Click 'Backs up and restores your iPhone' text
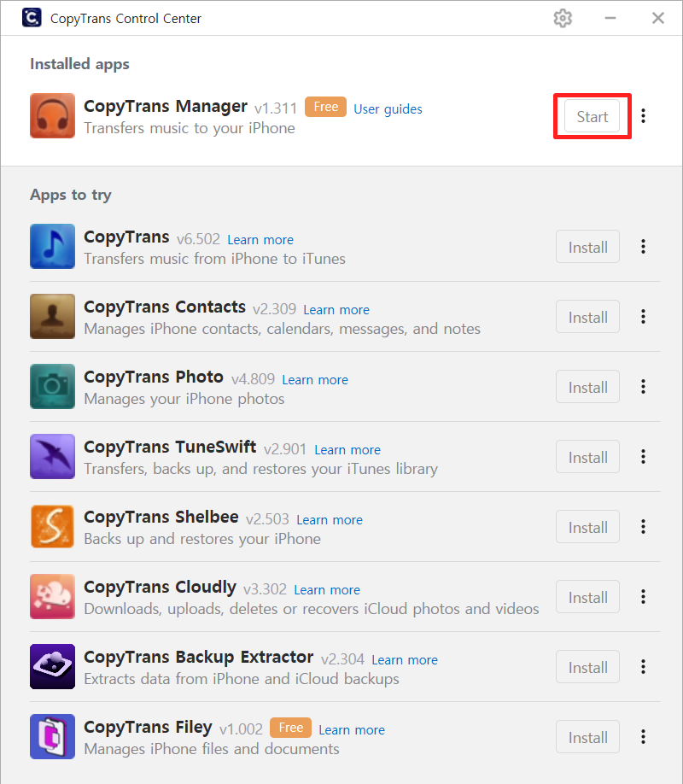The width and height of the screenshot is (683, 784). [202, 539]
